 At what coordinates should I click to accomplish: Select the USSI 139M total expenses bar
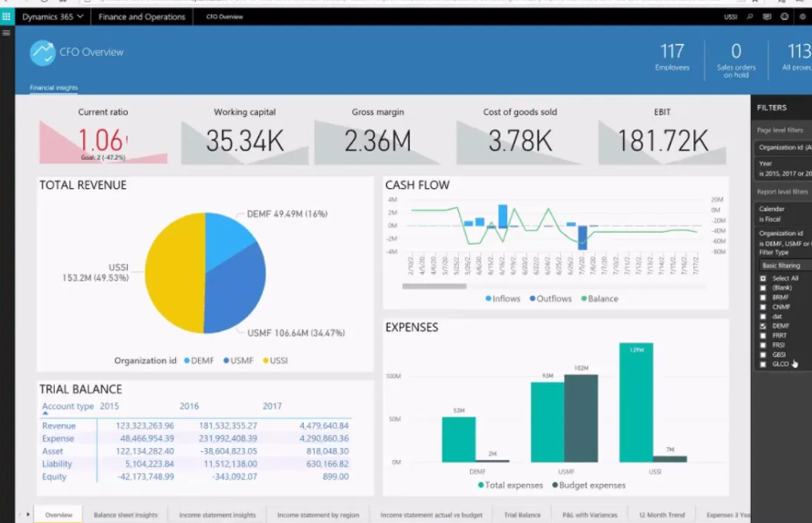pos(636,403)
